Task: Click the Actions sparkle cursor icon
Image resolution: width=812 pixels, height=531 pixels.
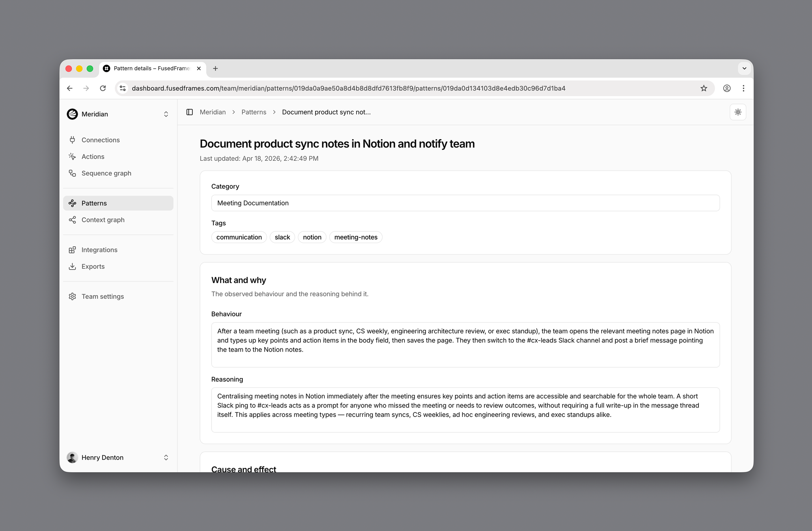Action: tap(72, 157)
